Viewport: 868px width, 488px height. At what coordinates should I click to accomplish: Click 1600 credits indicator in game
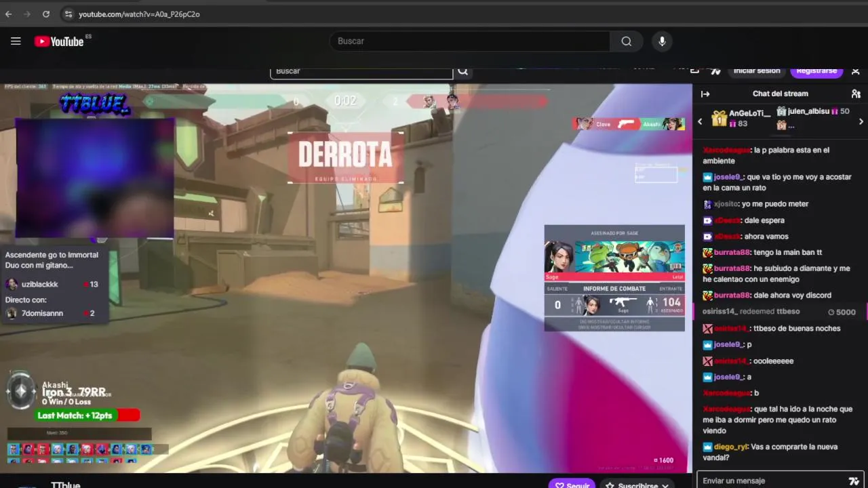(663, 460)
